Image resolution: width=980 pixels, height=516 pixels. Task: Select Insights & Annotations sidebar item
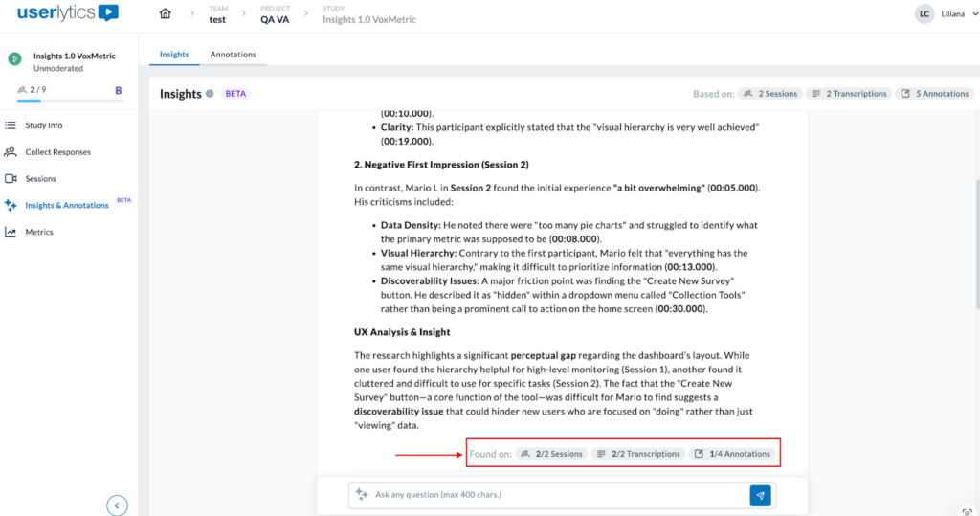pos(66,205)
